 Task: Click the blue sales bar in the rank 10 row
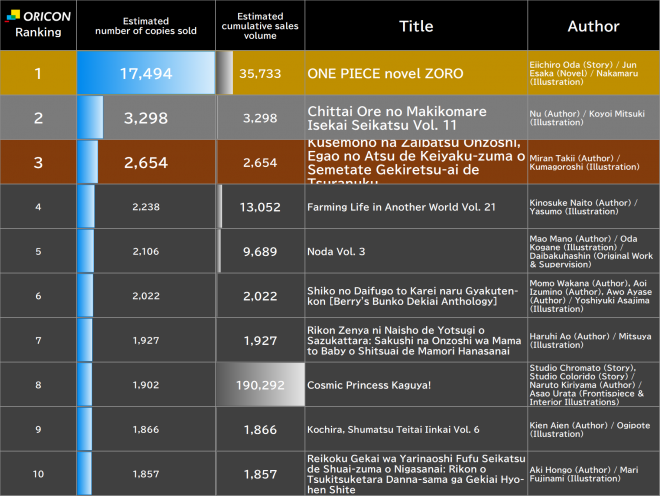pyautogui.click(x=85, y=474)
